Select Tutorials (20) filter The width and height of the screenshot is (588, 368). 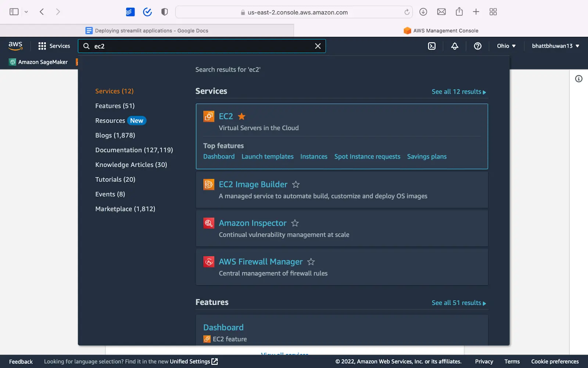tap(115, 179)
